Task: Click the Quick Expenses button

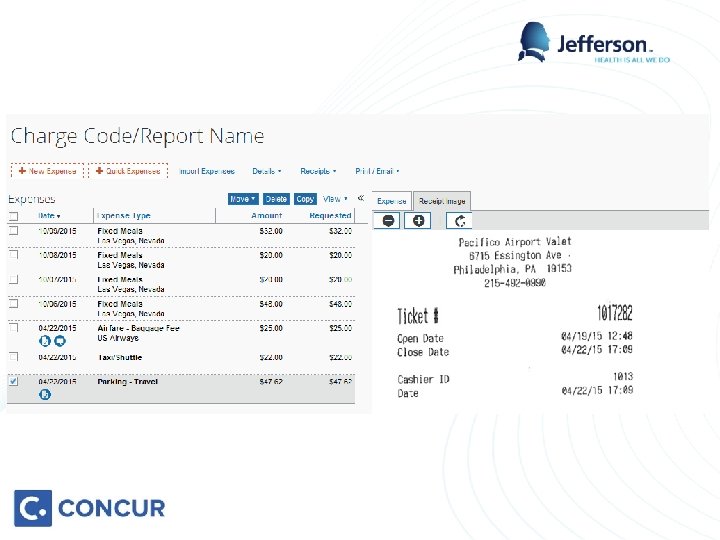Action: click(128, 171)
